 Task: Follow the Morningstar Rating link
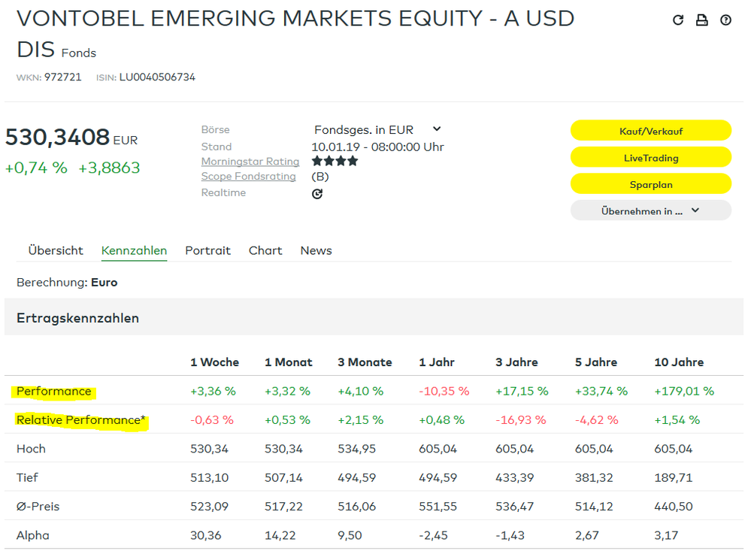pyautogui.click(x=250, y=162)
